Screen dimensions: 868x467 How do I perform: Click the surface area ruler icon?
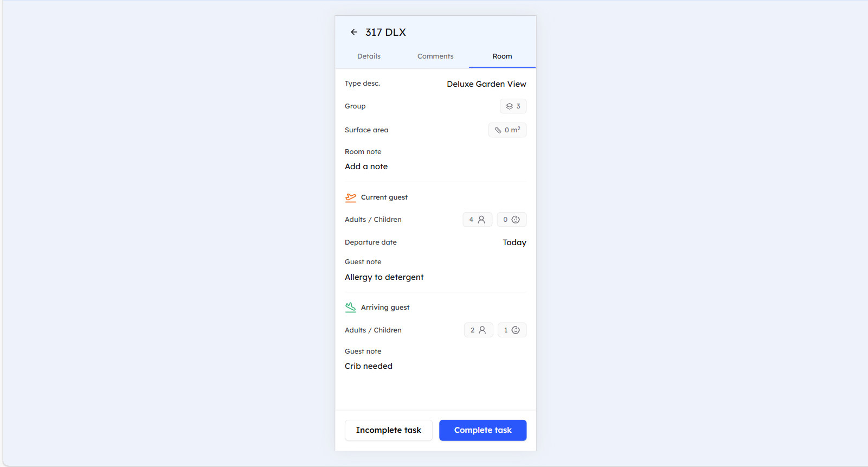[x=498, y=130]
